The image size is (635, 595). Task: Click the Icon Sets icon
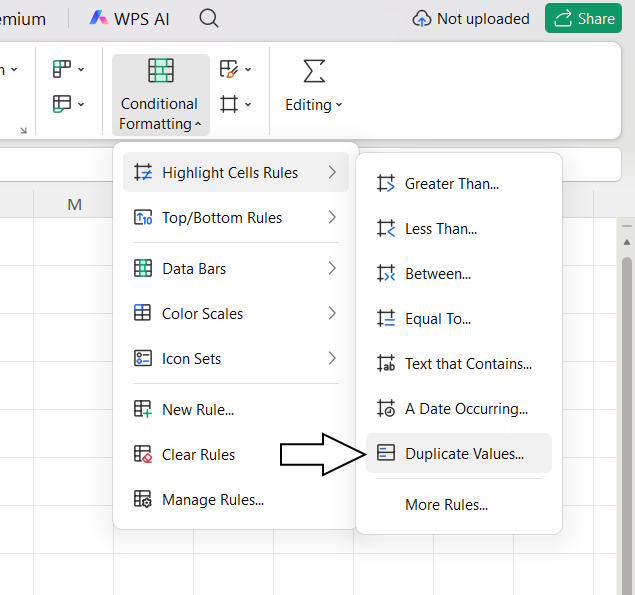click(x=143, y=358)
